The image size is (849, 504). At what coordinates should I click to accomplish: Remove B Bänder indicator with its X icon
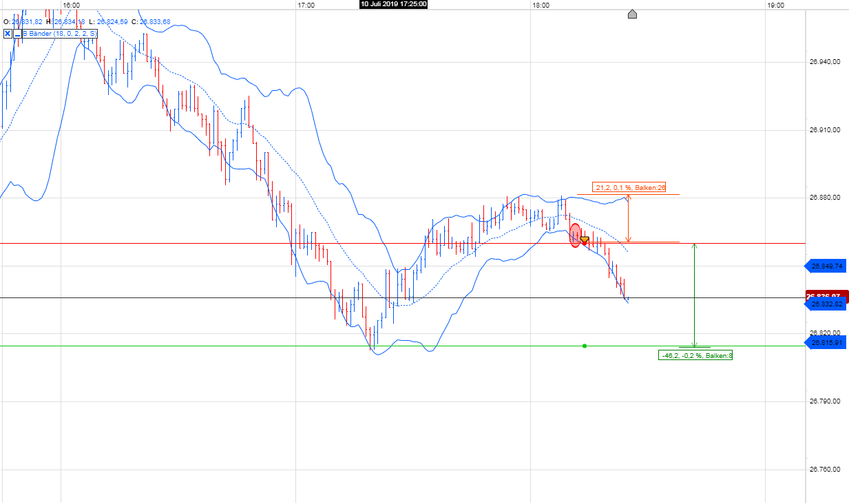point(7,32)
